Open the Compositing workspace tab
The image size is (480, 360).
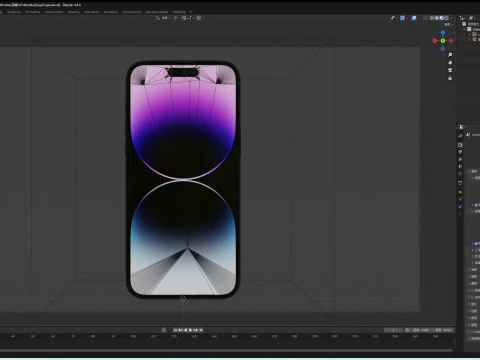(x=132, y=12)
